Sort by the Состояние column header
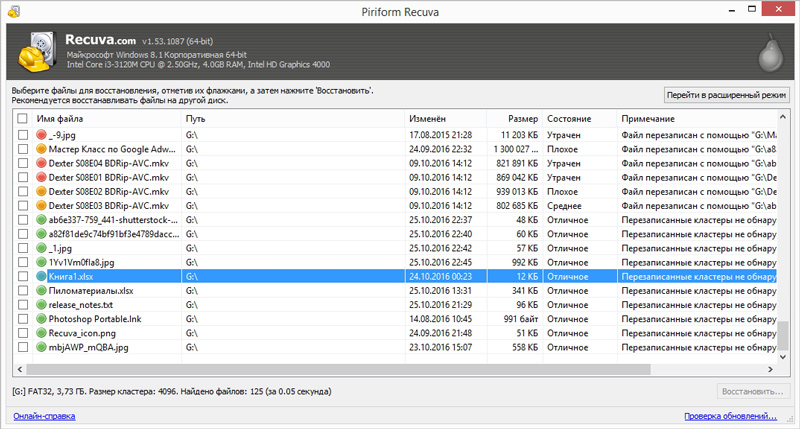The height and width of the screenshot is (429, 800). (580, 118)
